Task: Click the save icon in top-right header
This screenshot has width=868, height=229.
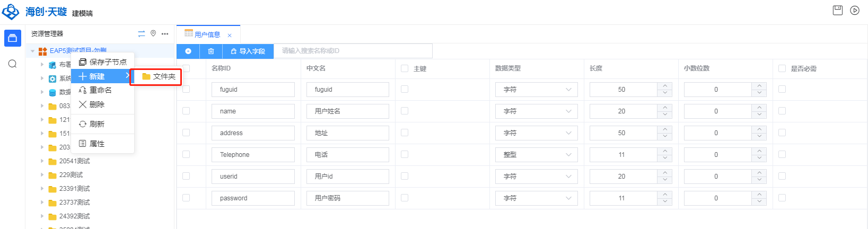Action: [x=838, y=10]
